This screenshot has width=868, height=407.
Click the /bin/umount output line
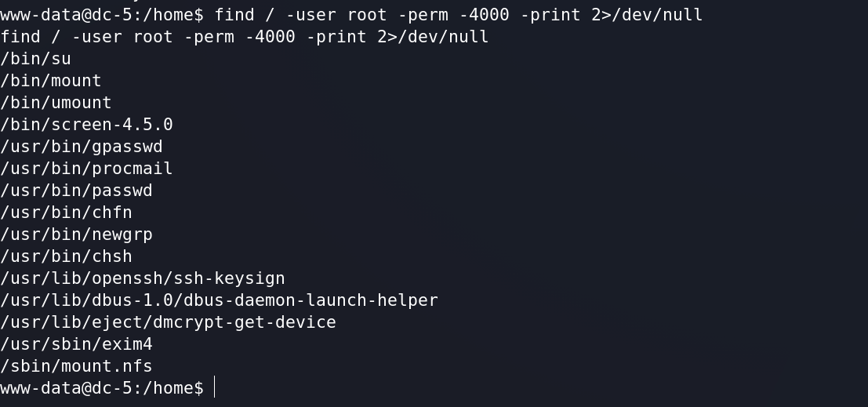(56, 103)
